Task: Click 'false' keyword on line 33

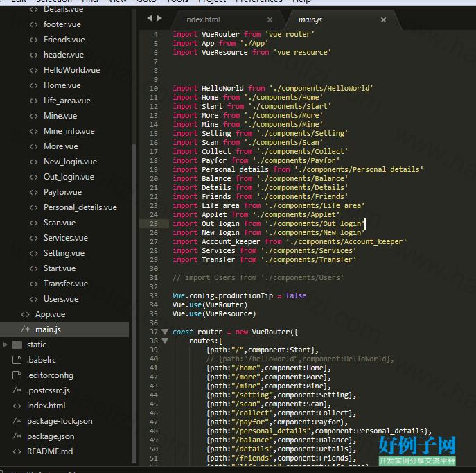Action: (296, 296)
